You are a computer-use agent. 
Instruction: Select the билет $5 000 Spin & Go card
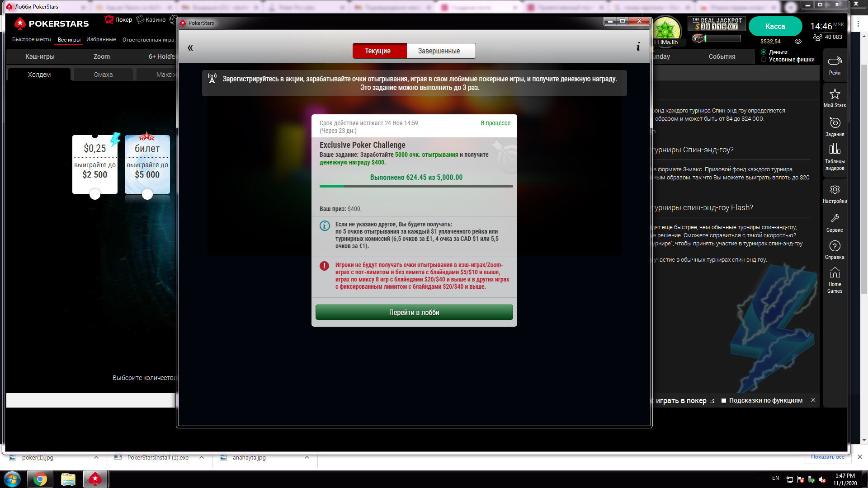pos(147,164)
